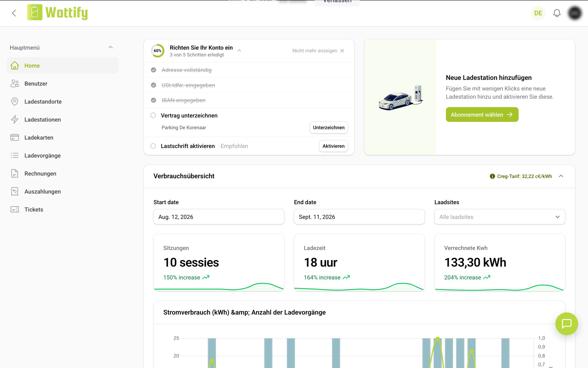
Task: Switch language via DE badge
Action: tap(538, 13)
